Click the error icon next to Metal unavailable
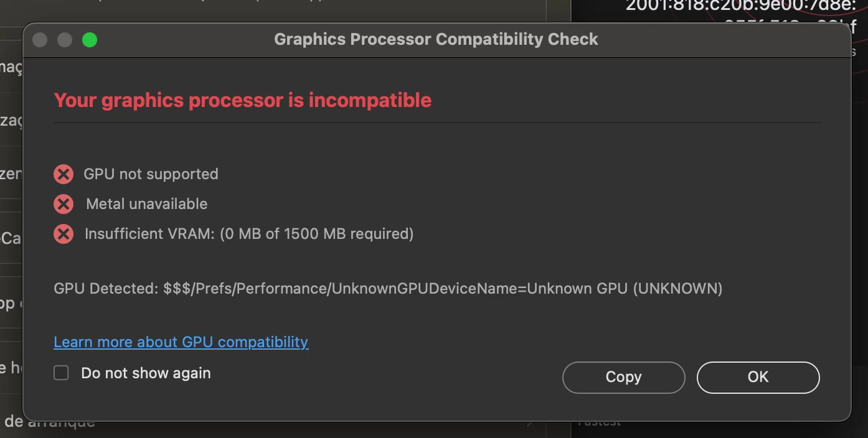Image resolution: width=868 pixels, height=438 pixels. point(64,204)
